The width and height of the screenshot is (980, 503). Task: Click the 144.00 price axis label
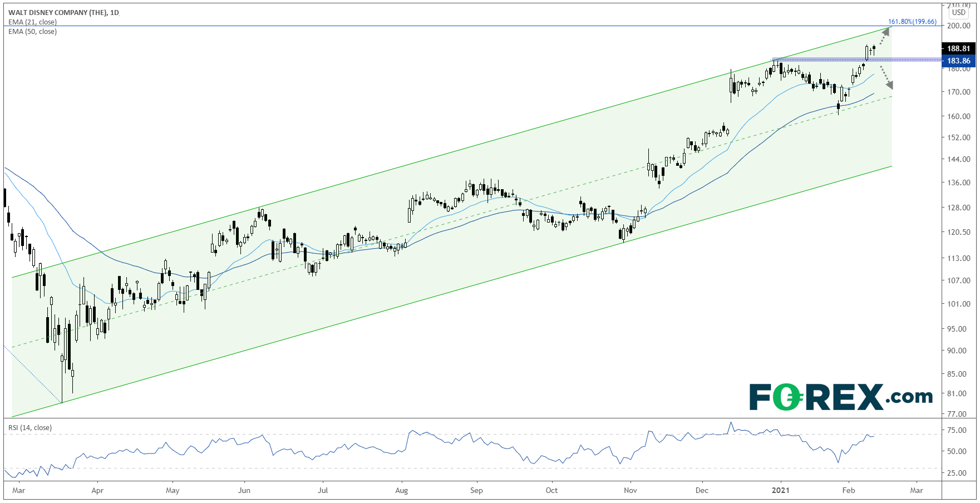959,159
